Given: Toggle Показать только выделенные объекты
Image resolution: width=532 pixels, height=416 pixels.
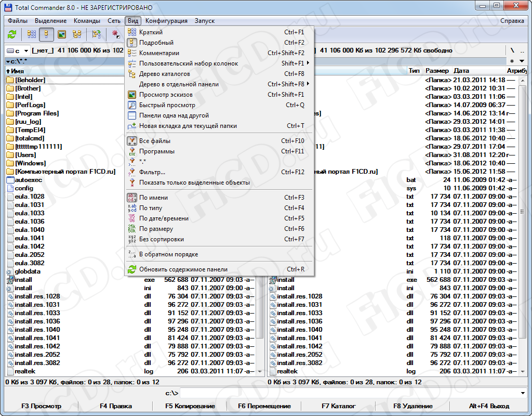Looking at the screenshot, I should [x=219, y=183].
